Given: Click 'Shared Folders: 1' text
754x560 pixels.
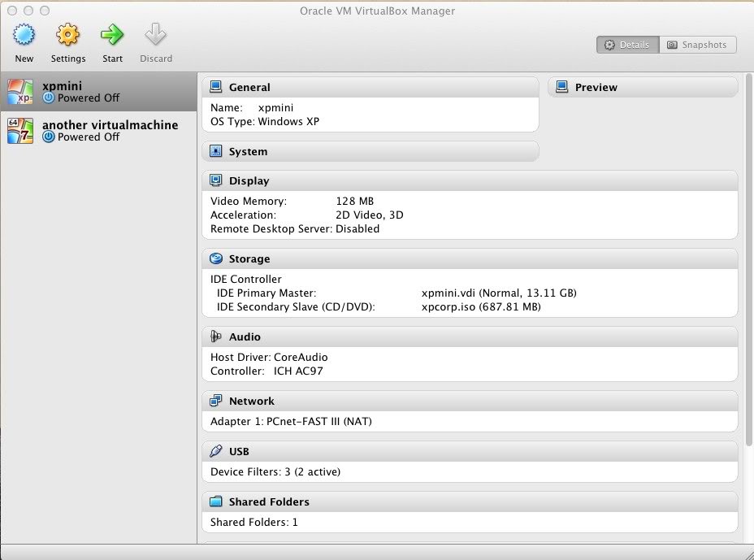Looking at the screenshot, I should point(253,522).
